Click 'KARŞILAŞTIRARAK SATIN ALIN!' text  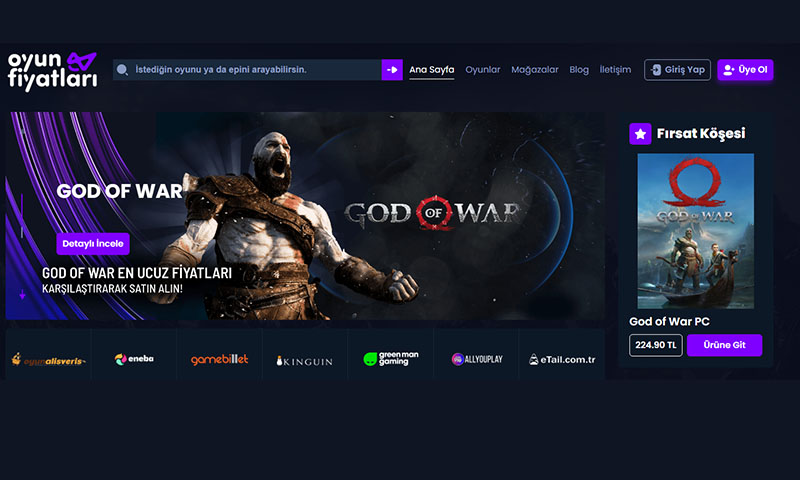(x=112, y=289)
